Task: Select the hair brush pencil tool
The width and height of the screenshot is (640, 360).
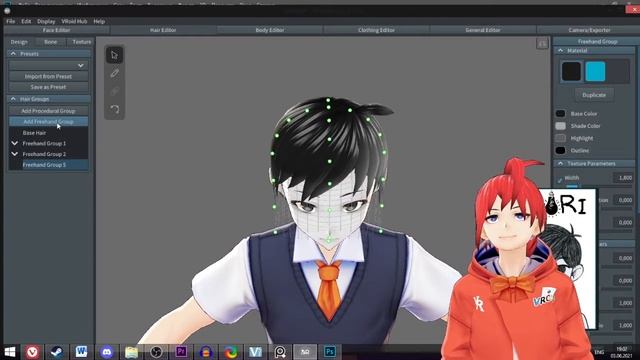Action: coord(114,73)
